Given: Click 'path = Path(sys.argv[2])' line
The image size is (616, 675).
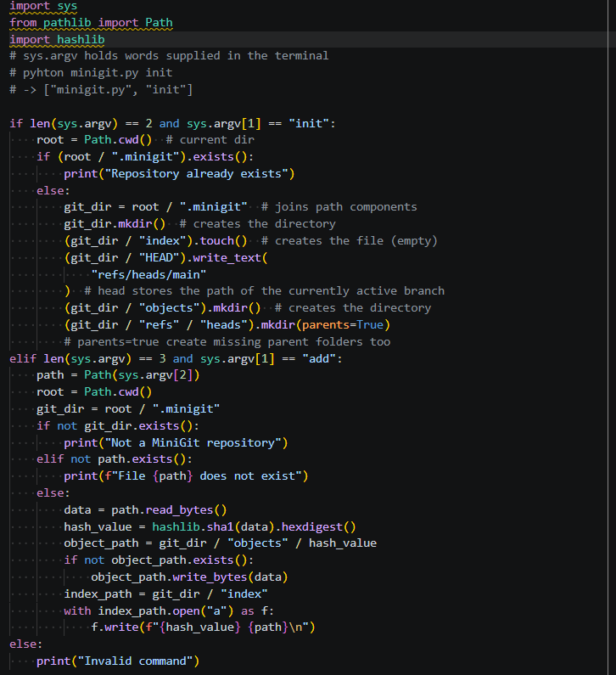Looking at the screenshot, I should pos(118,375).
